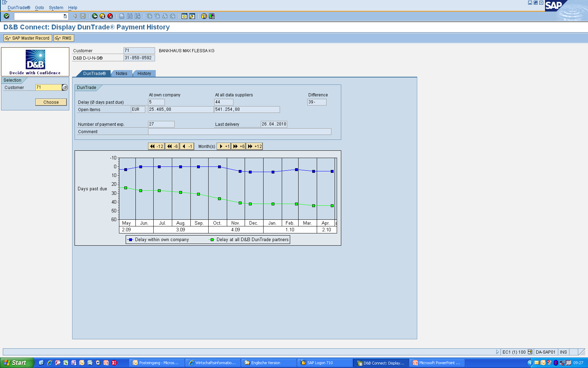Click the Number of payment exp. field
Screen dimensions: 588x368
[161, 124]
